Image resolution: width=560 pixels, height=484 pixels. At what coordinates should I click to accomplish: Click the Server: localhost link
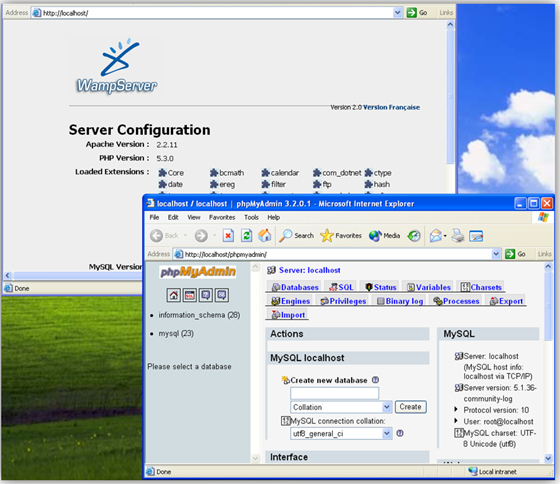click(x=309, y=270)
